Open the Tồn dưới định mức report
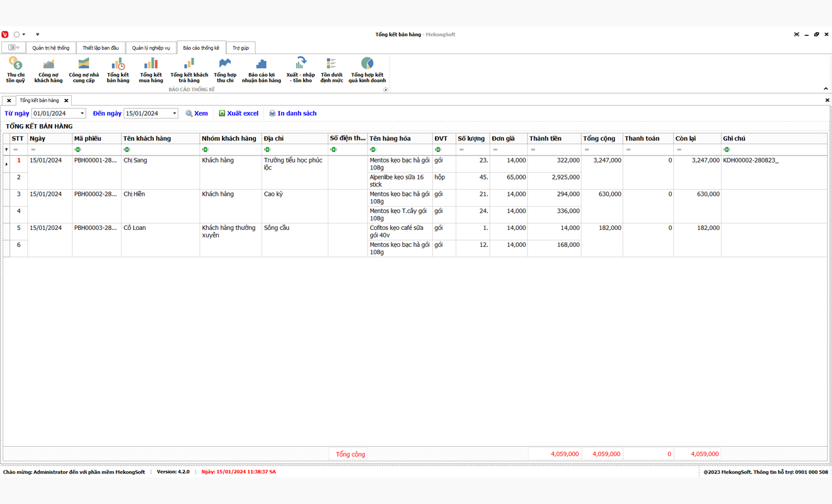This screenshot has width=832, height=504. [332, 70]
